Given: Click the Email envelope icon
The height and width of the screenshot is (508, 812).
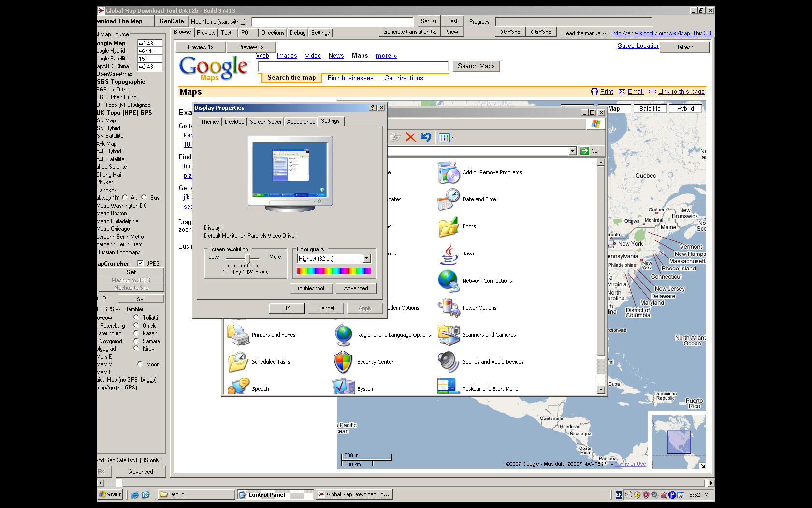Looking at the screenshot, I should point(622,92).
